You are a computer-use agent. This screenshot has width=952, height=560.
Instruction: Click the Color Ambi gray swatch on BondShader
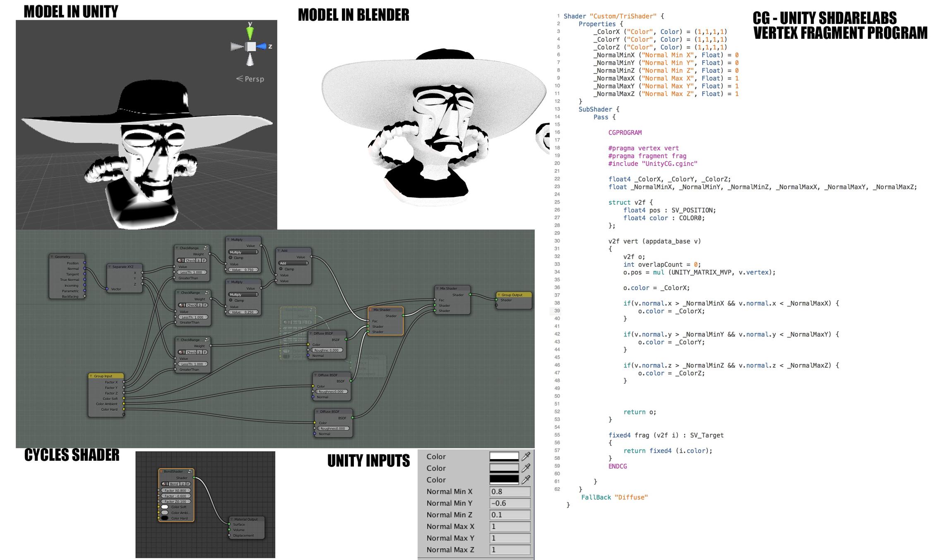(165, 512)
